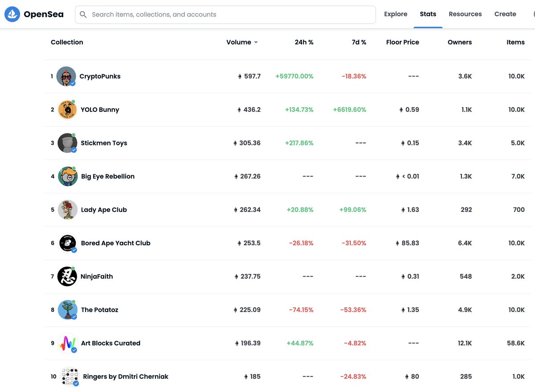This screenshot has width=535, height=392.
Task: Click the Ethereum icon beside volume 267.26
Action: (x=236, y=176)
